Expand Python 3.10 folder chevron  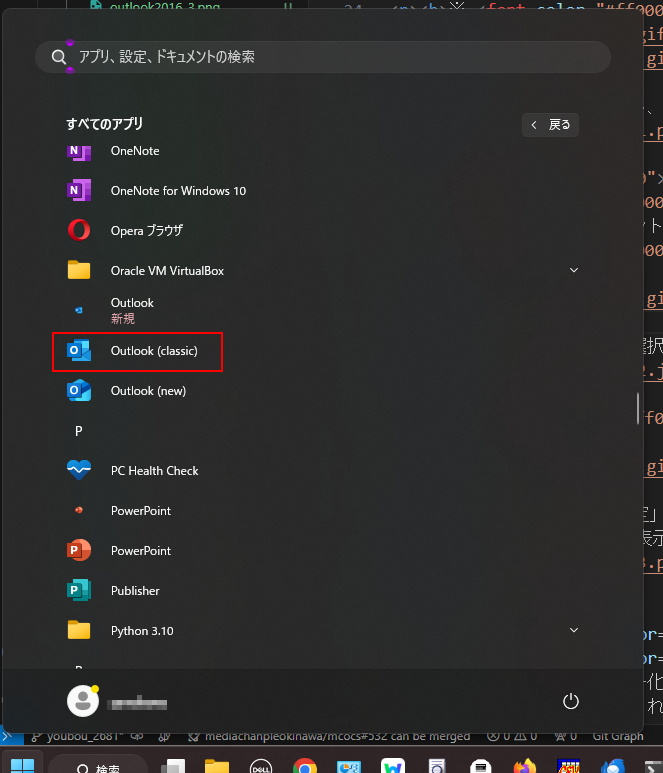pyautogui.click(x=574, y=630)
